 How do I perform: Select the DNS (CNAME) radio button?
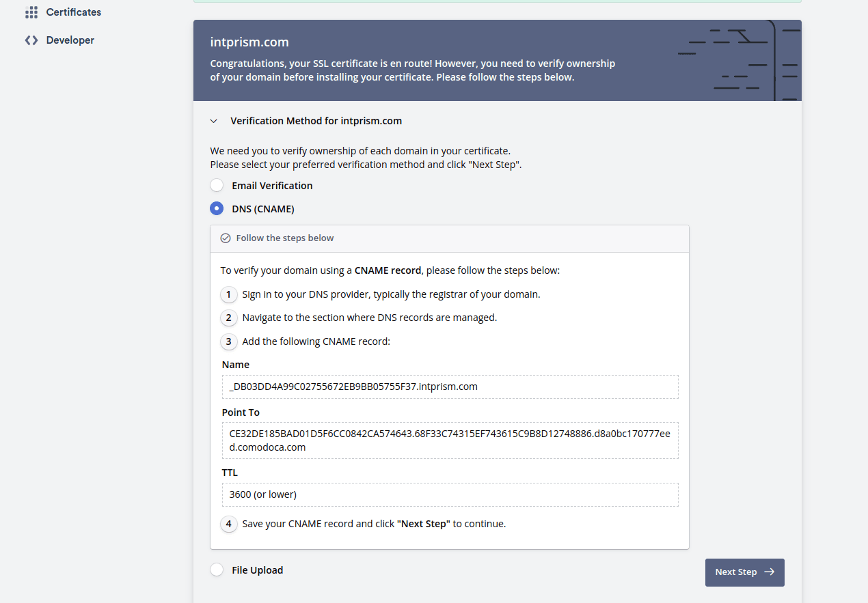[x=217, y=209]
